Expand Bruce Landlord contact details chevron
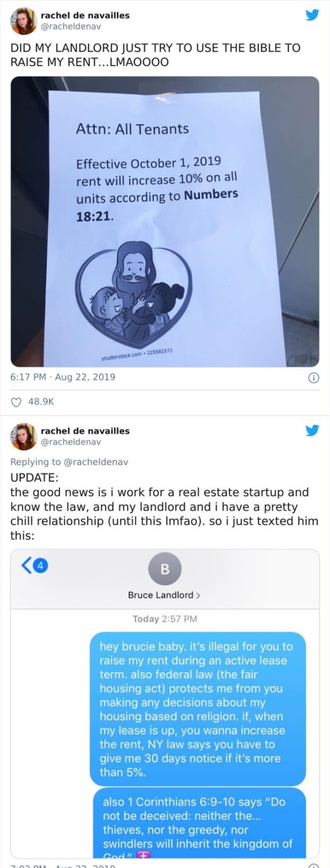Screen dimensions: 330x868 (x=198, y=595)
